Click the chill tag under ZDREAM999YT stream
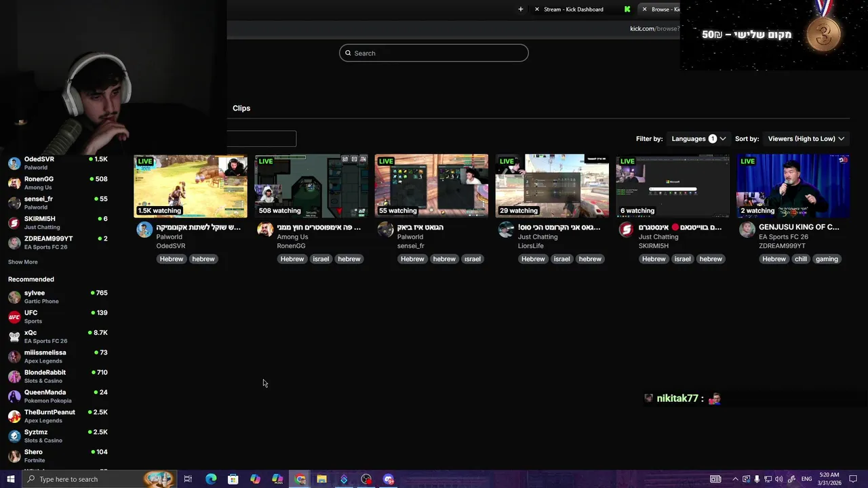This screenshot has height=488, width=868. pos(801,259)
